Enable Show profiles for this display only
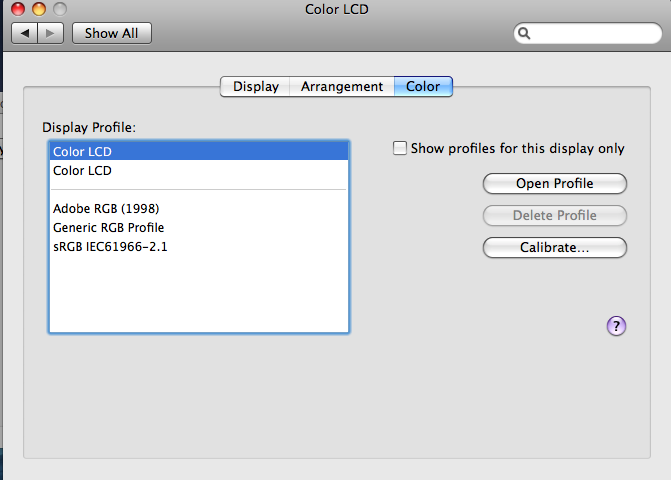Image resolution: width=671 pixels, height=480 pixels. 400,148
